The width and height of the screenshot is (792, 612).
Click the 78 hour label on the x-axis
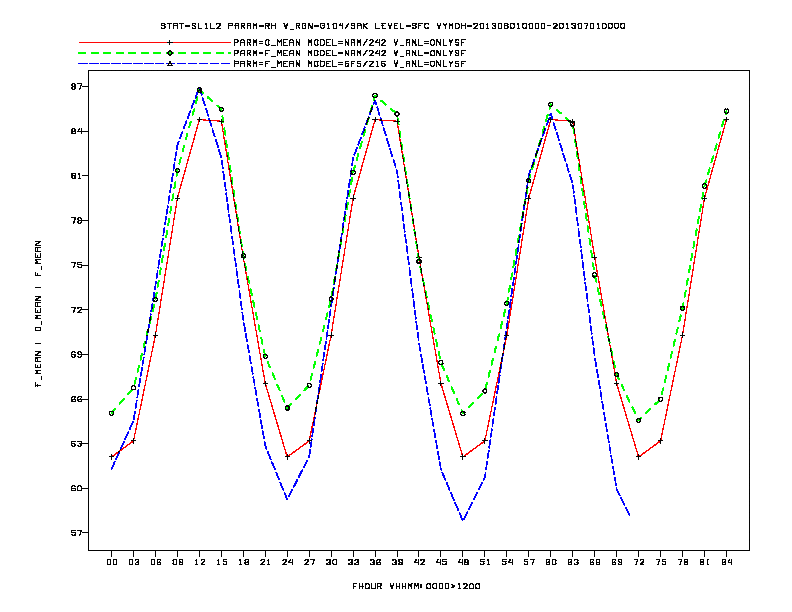pyautogui.click(x=682, y=562)
